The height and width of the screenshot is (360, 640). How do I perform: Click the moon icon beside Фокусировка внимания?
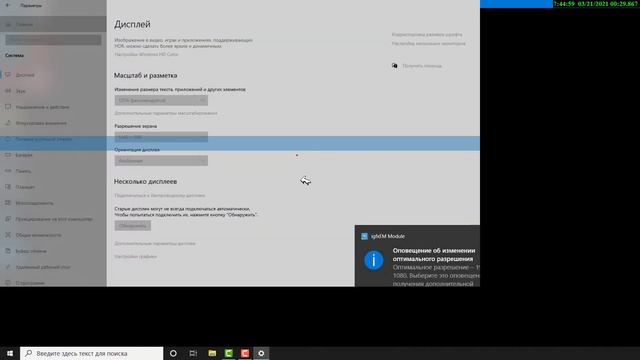click(8, 122)
